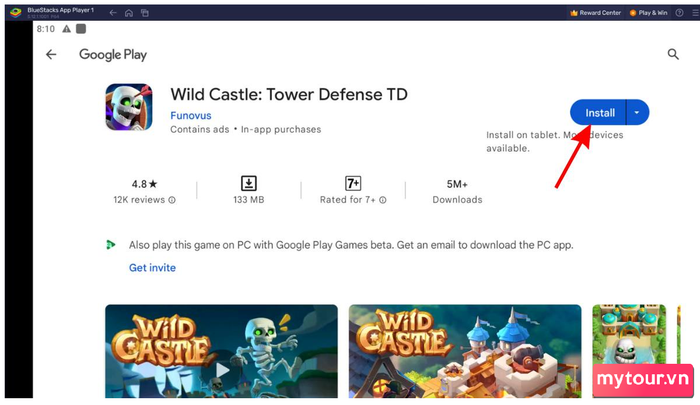
Task: Expand the Install button device dropdown arrow
Action: [x=638, y=113]
